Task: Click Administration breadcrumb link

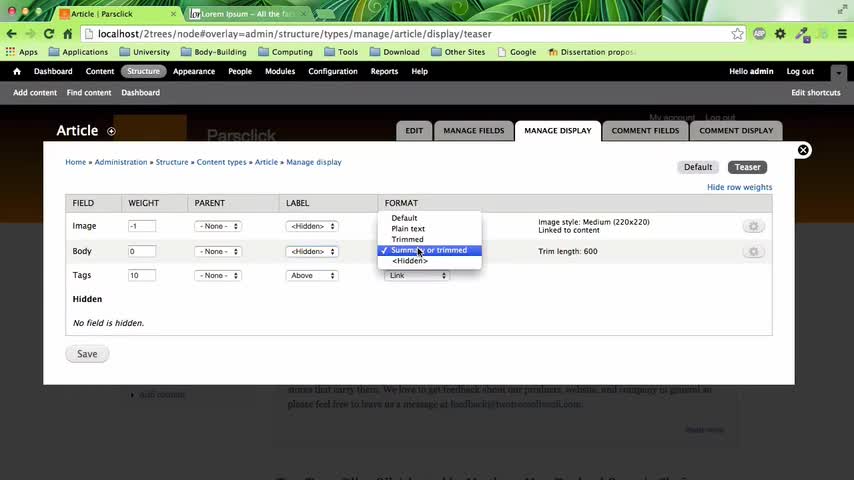Action: [121, 162]
